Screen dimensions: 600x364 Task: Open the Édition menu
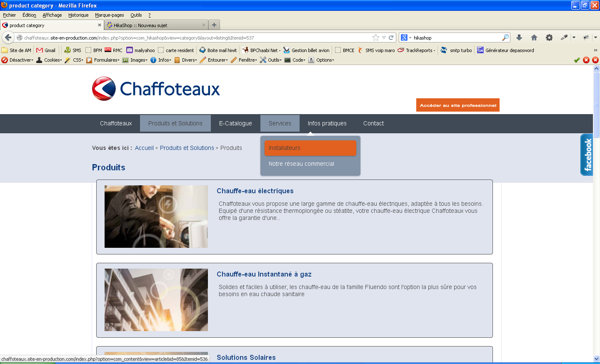point(29,15)
